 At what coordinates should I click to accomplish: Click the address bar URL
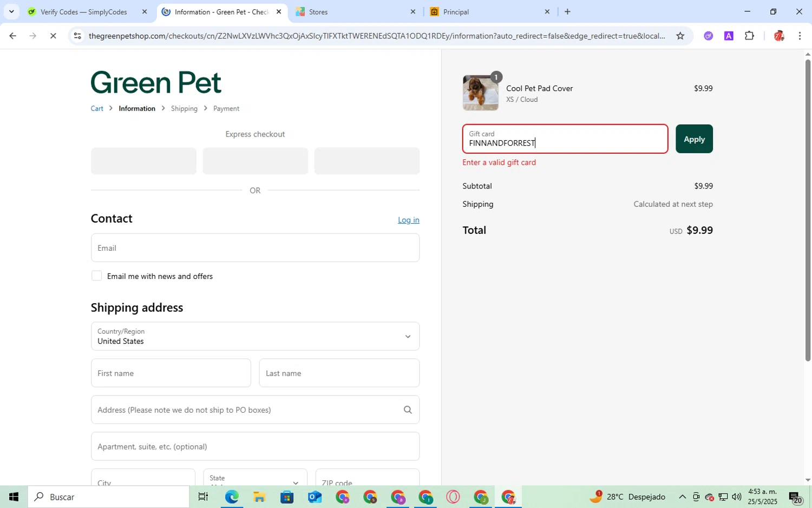point(377,36)
